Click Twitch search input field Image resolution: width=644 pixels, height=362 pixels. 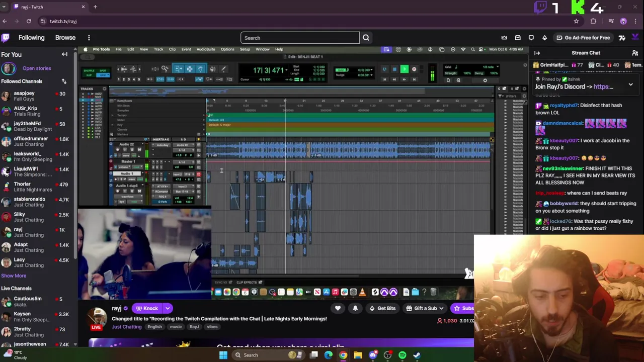click(x=300, y=38)
